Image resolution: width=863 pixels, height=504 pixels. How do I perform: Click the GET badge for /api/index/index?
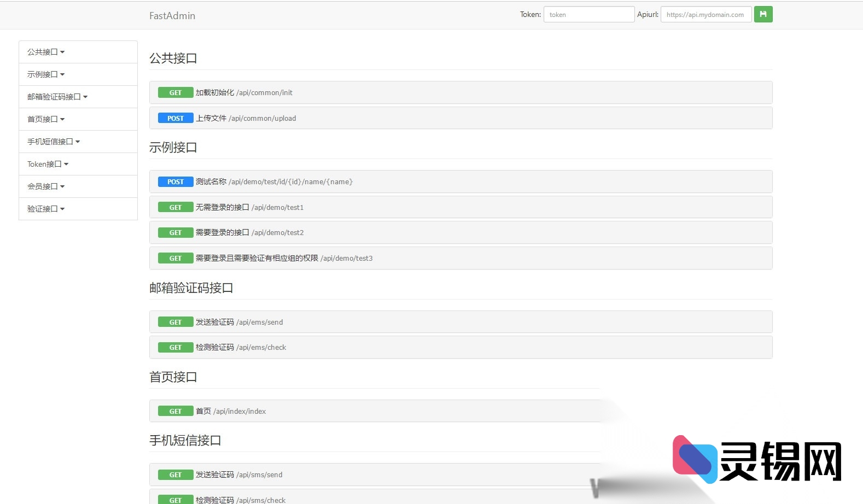pos(175,412)
